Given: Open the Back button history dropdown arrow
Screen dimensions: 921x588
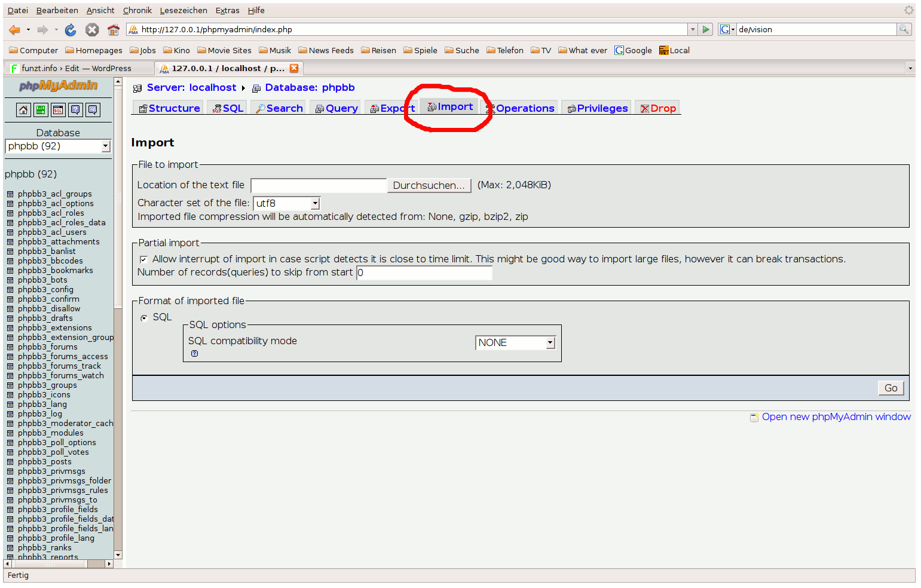Looking at the screenshot, I should click(x=28, y=30).
